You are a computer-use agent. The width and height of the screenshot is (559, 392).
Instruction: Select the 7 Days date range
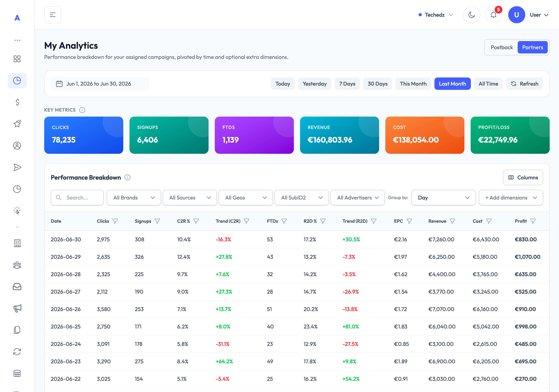point(347,84)
